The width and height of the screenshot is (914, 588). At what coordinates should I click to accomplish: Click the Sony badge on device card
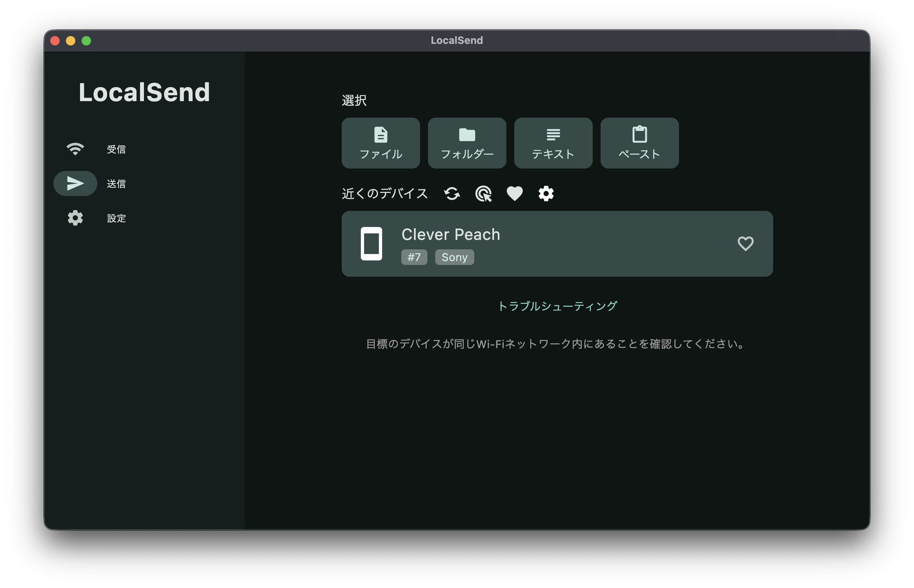coord(454,257)
